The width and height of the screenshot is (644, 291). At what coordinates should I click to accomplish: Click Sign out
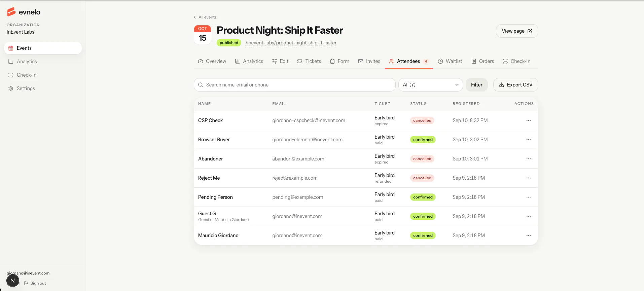[35, 283]
